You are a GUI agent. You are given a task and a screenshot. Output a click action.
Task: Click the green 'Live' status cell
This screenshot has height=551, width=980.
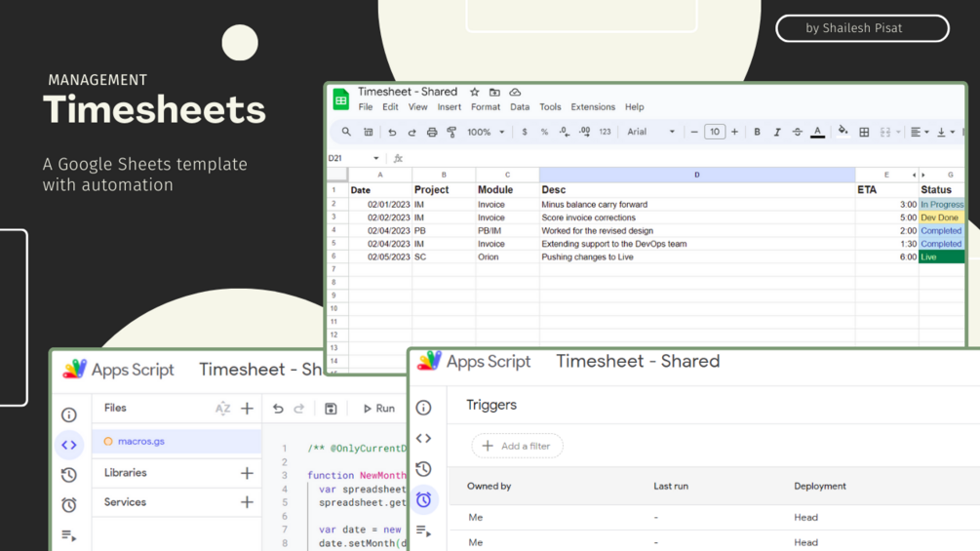click(x=941, y=256)
